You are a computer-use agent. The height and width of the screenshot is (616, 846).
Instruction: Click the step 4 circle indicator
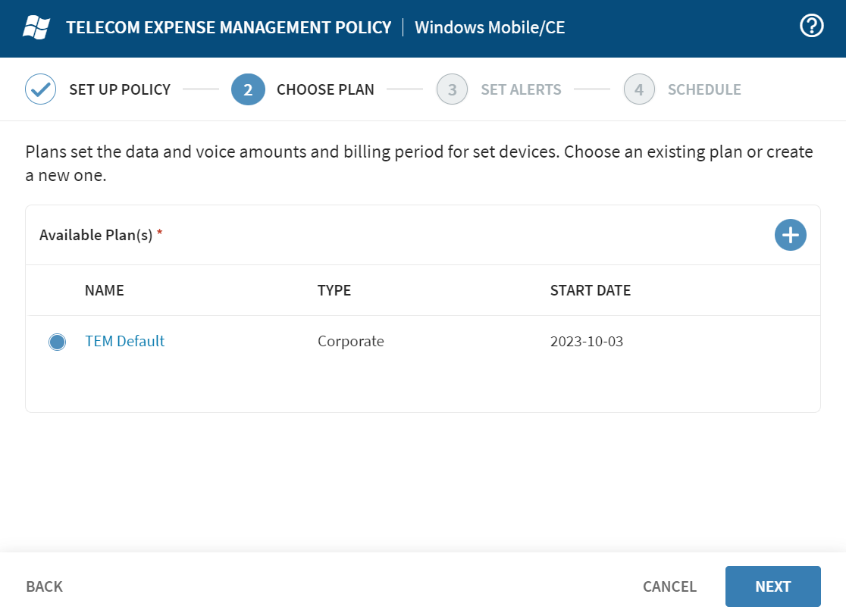coord(639,89)
